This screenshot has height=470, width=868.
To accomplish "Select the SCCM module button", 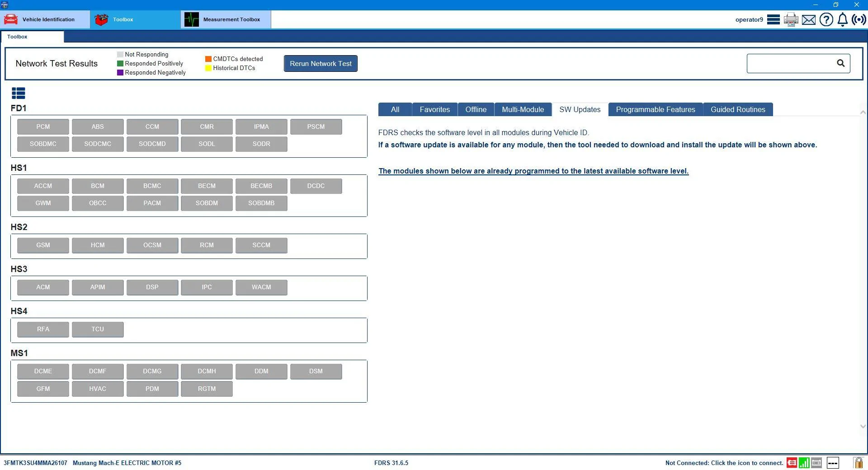I will point(261,245).
